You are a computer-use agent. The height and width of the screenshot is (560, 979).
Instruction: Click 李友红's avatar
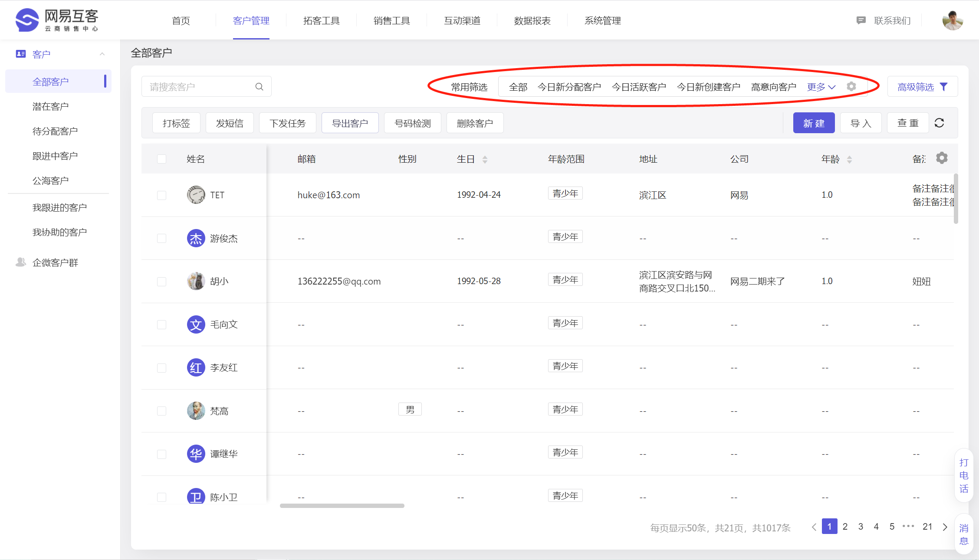(x=196, y=367)
